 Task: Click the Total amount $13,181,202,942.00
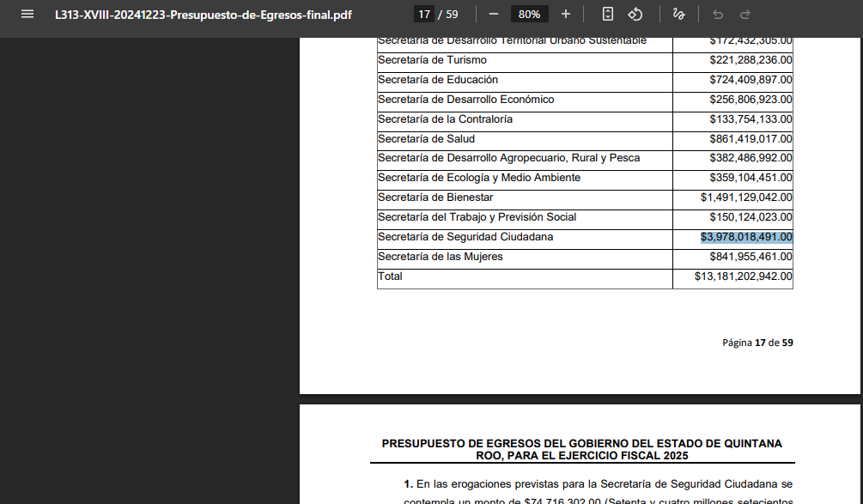point(743,276)
